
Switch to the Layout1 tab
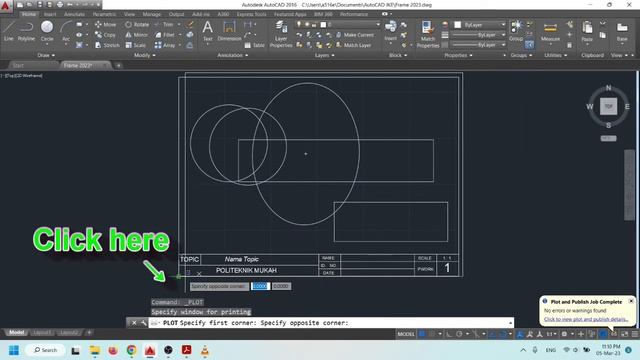(42, 333)
